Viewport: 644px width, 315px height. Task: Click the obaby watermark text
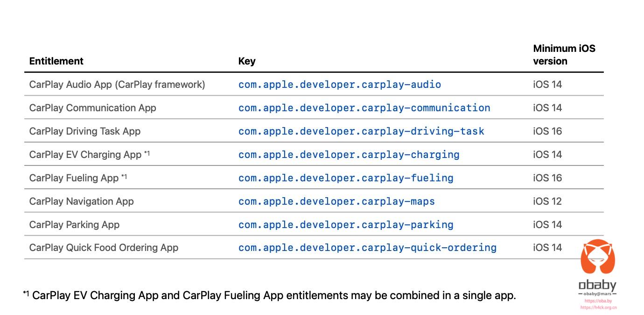point(598,285)
